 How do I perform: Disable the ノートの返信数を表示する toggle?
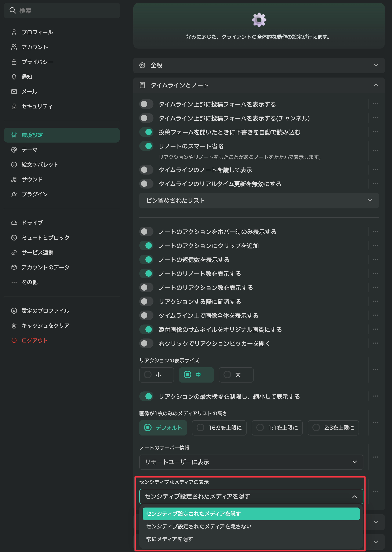point(146,260)
